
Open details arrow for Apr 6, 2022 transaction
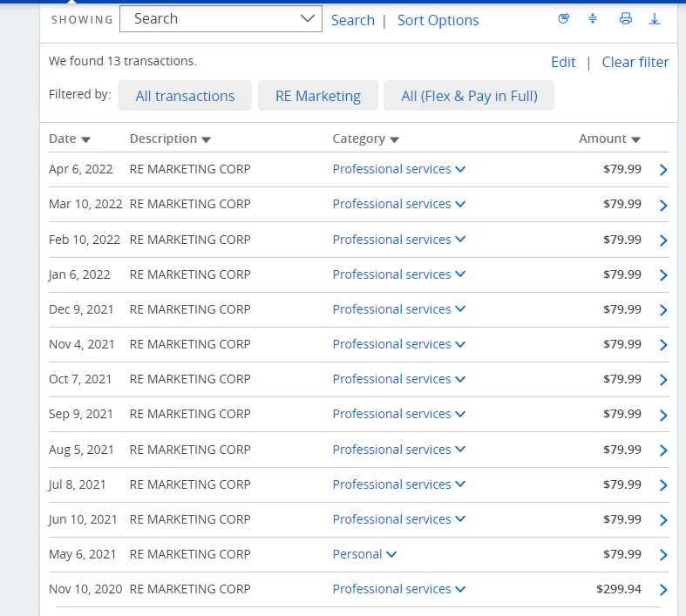663,170
